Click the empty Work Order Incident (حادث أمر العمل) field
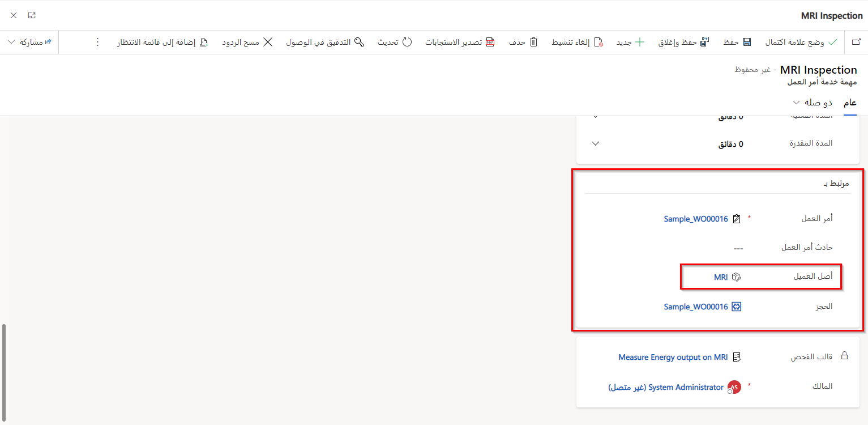Screen dimensions: 868x425 point(738,248)
